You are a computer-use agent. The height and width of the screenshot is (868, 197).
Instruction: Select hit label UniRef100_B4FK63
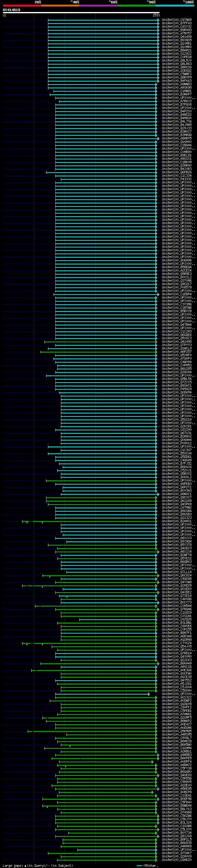pyautogui.click(x=177, y=81)
